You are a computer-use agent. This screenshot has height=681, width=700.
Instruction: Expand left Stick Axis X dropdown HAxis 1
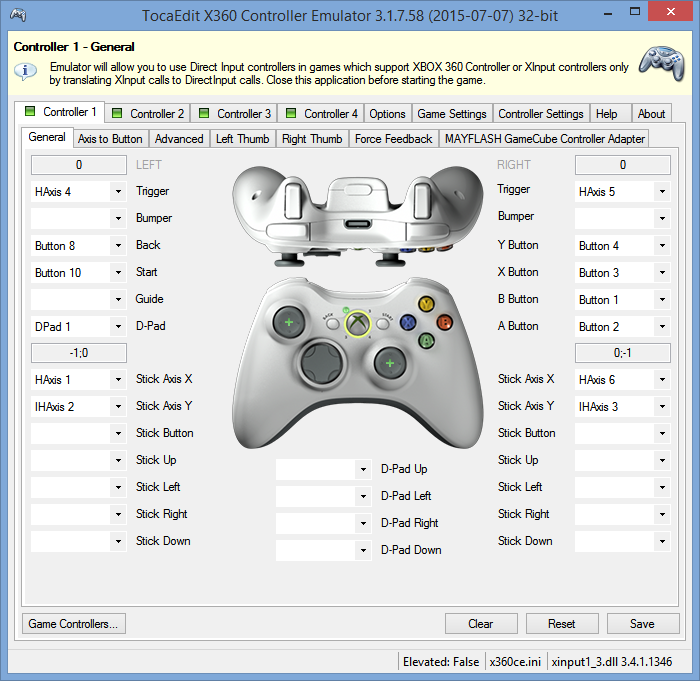coord(118,380)
